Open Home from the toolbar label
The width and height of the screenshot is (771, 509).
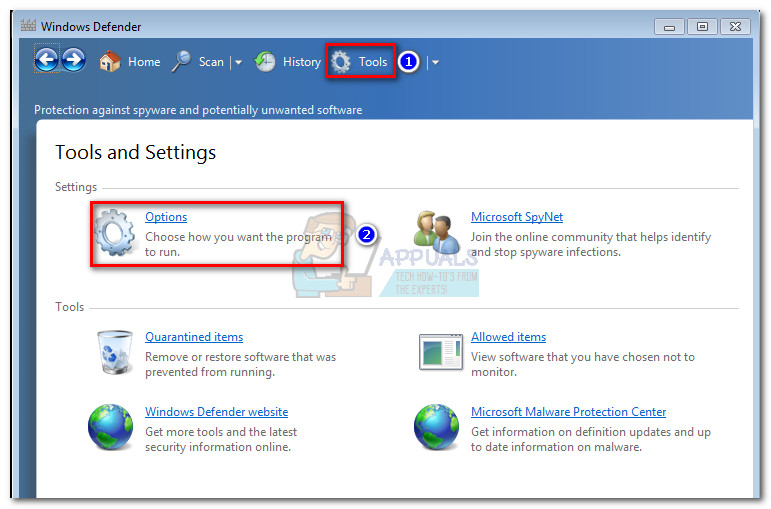tap(144, 62)
